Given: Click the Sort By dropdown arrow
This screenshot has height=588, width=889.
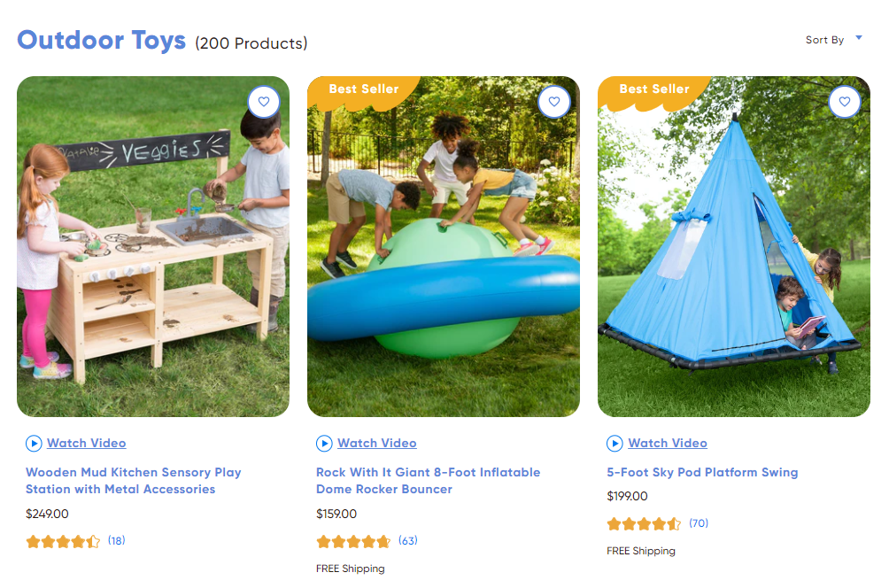Looking at the screenshot, I should 858,38.
